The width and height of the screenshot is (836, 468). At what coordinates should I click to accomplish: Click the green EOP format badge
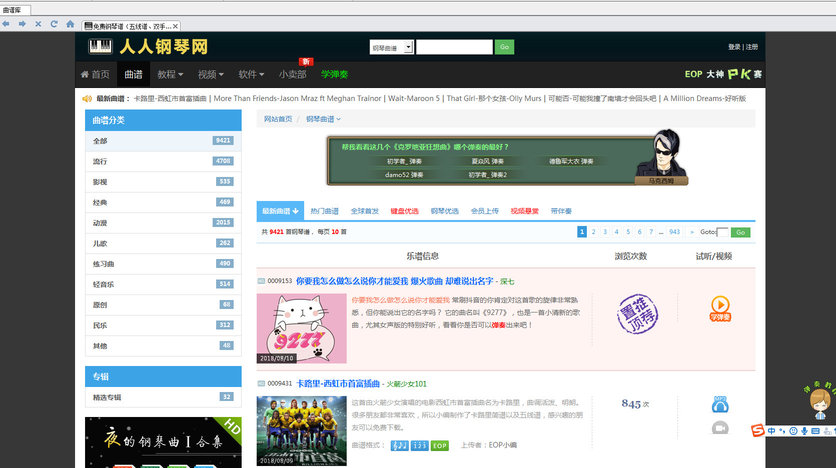pos(440,446)
